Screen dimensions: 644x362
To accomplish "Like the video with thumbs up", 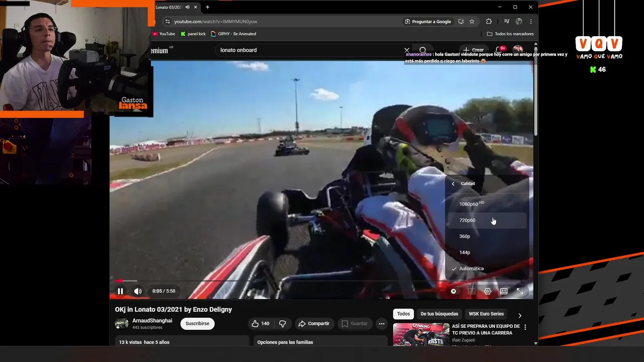I will 261,324.
